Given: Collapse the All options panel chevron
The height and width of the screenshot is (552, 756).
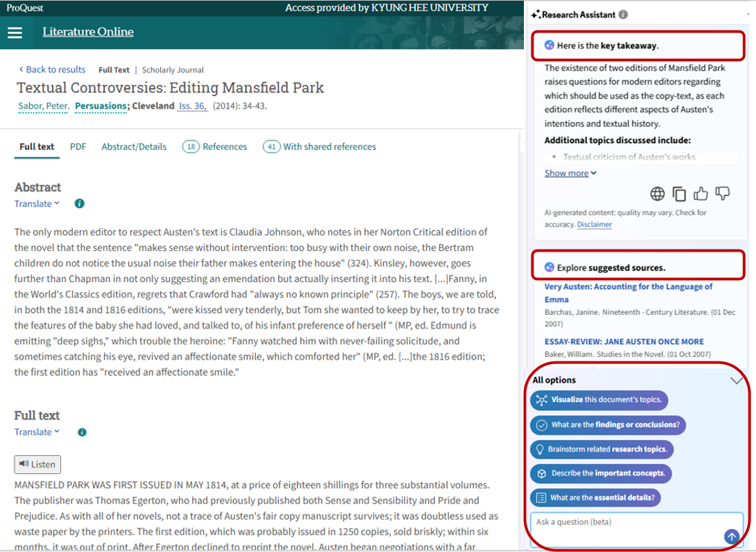Looking at the screenshot, I should point(736,380).
